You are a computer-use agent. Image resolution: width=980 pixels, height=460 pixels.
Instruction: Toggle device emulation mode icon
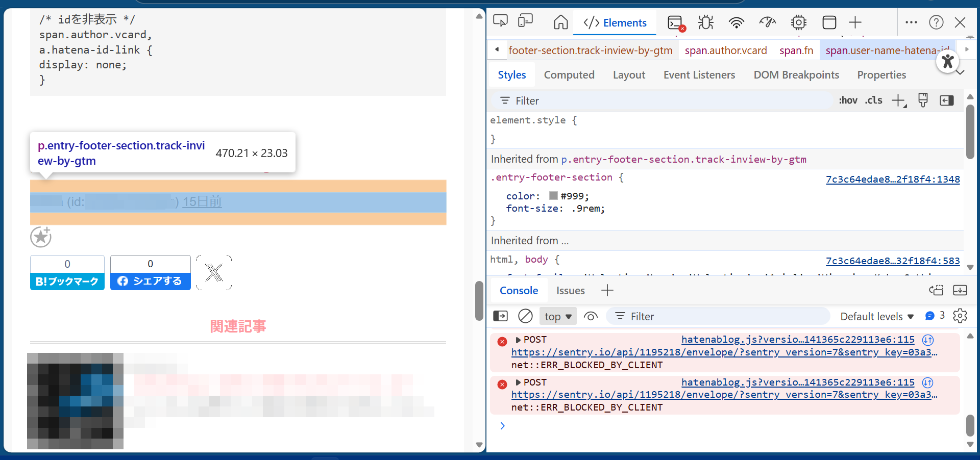point(525,21)
